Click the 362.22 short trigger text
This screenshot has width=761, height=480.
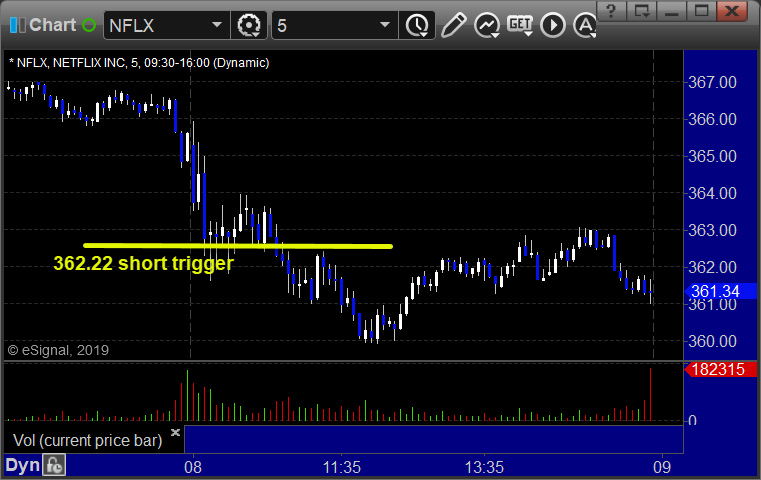coord(144,263)
